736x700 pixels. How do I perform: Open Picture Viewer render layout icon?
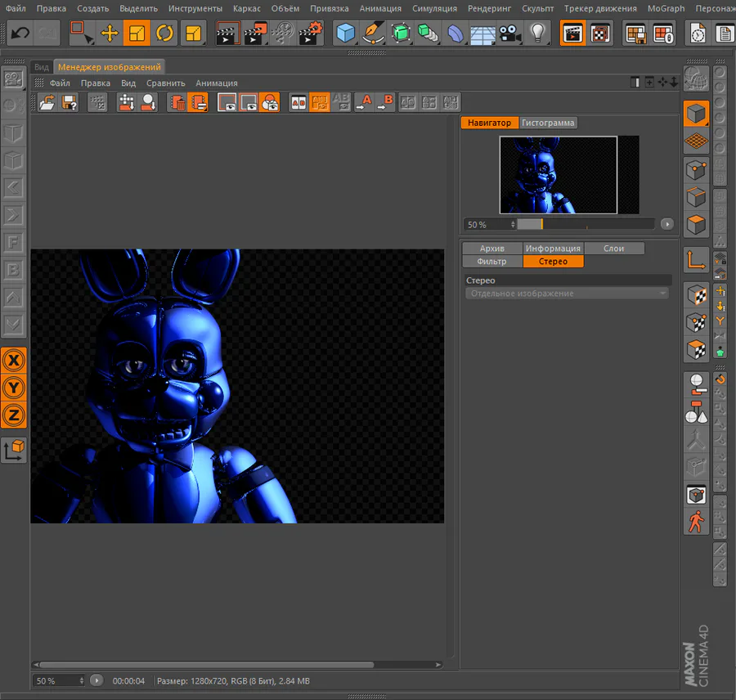click(x=572, y=34)
